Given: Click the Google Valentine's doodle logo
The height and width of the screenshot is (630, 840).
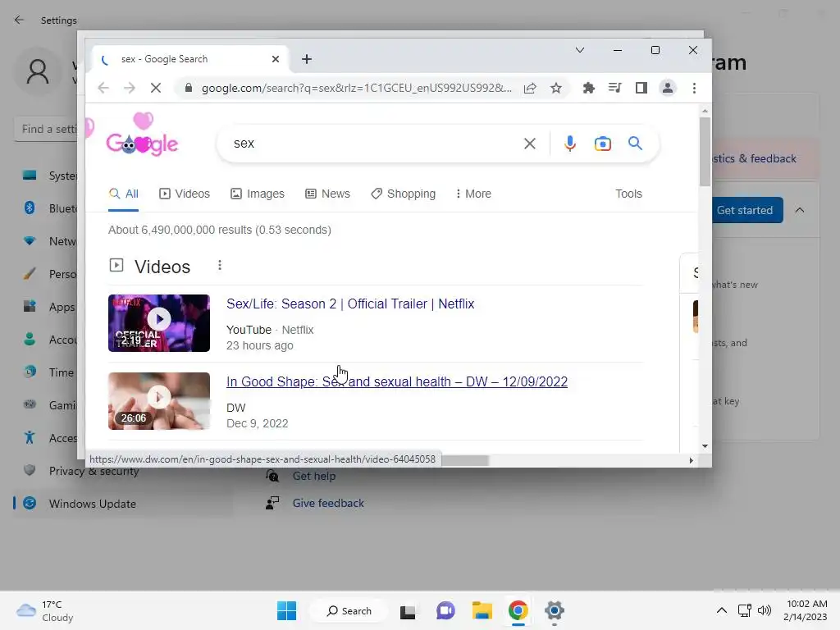Looking at the screenshot, I should [x=143, y=137].
